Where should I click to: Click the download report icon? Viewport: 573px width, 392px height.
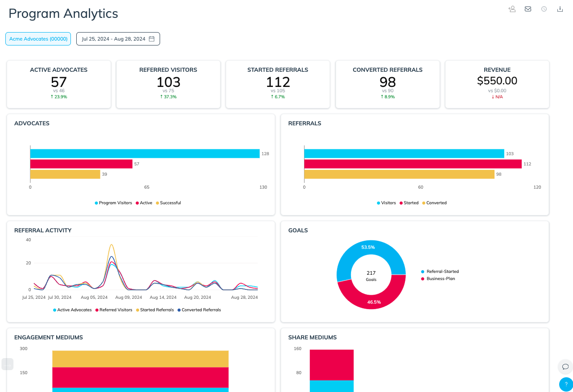coord(560,9)
